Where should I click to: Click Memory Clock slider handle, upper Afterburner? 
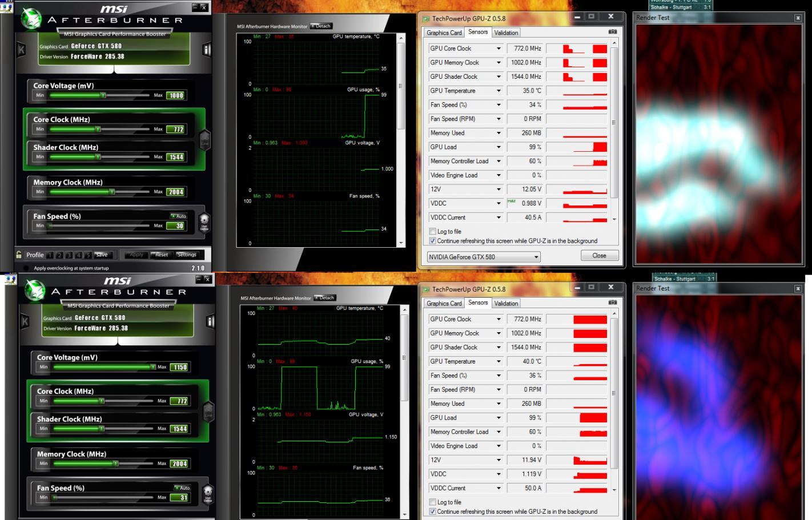(112, 192)
